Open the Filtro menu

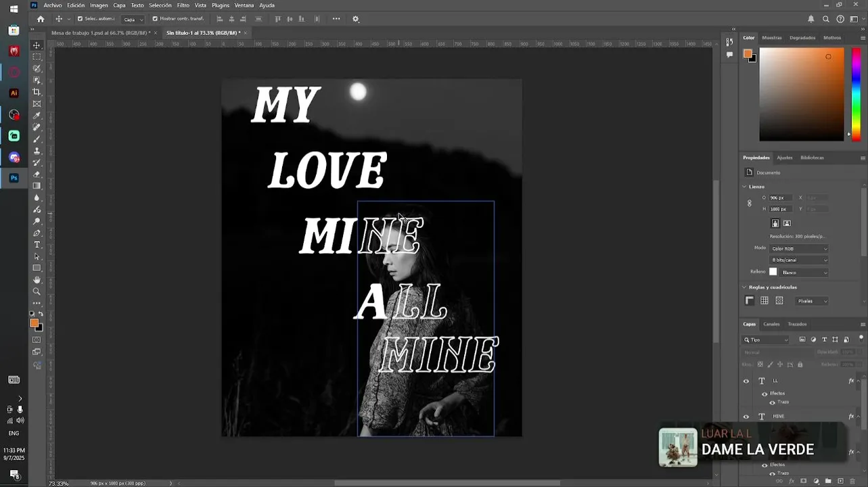183,5
